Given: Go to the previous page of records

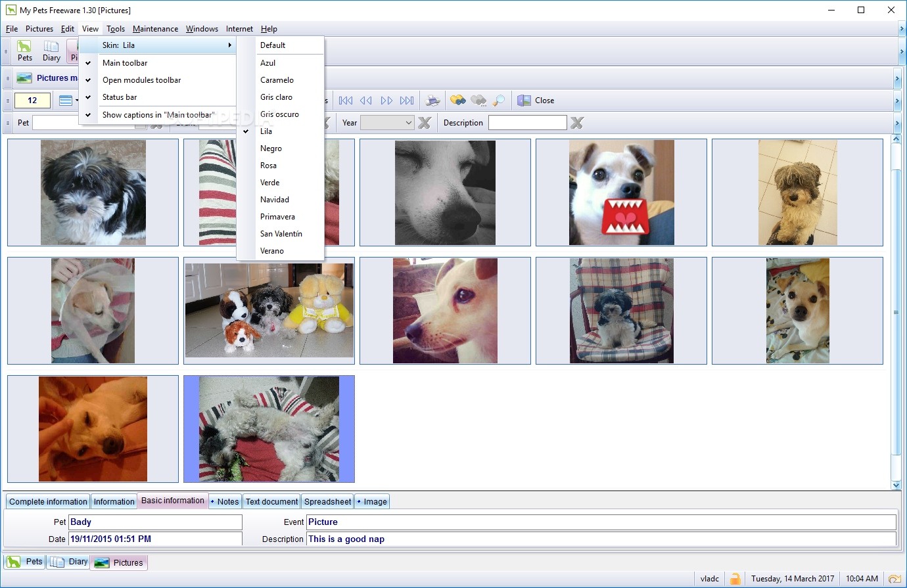Looking at the screenshot, I should (x=366, y=101).
